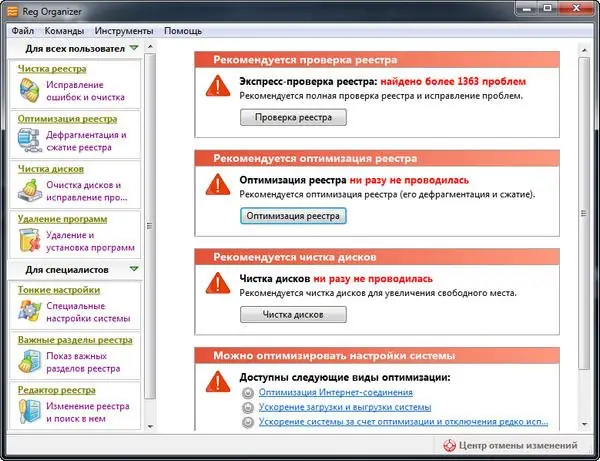Click Специальные настройки системы text
Viewport: 600px width, 461px height.
[x=88, y=312]
